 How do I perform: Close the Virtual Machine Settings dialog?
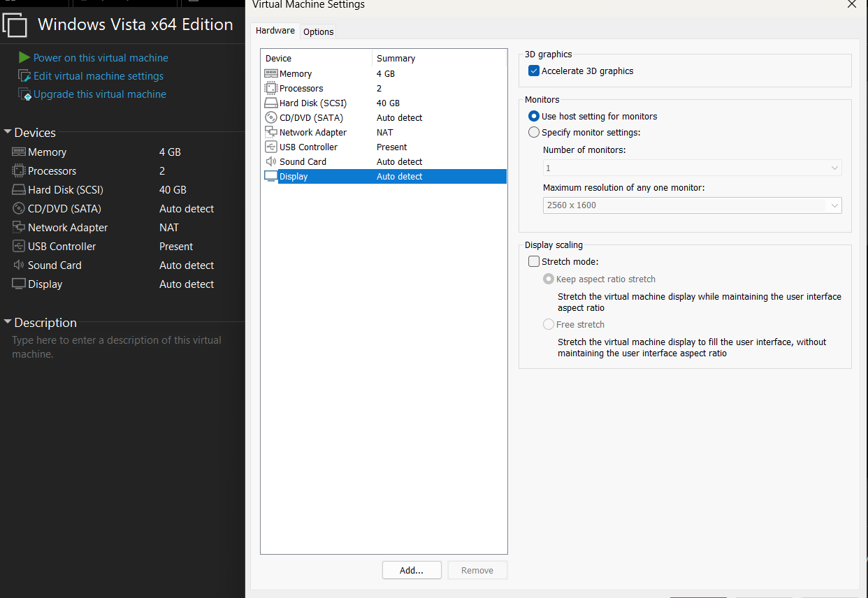851,3
